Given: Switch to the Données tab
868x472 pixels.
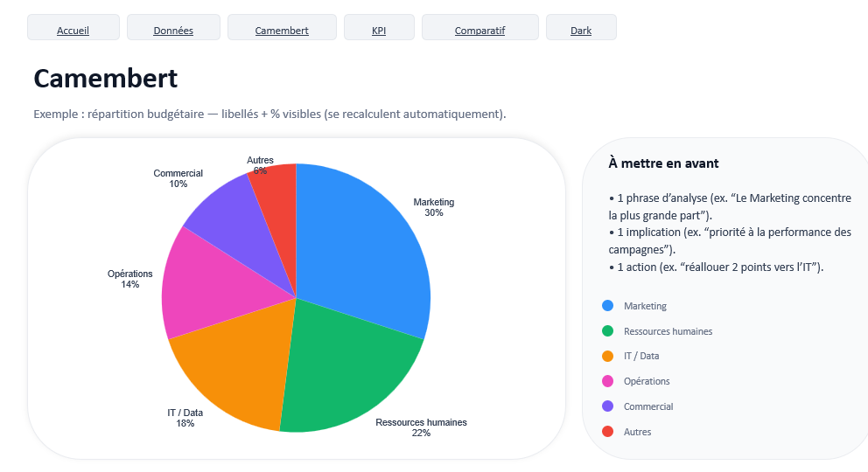Looking at the screenshot, I should (x=173, y=31).
